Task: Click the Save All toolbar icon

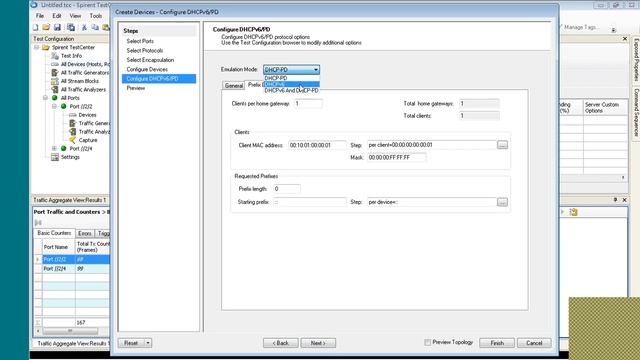Action: [71, 27]
